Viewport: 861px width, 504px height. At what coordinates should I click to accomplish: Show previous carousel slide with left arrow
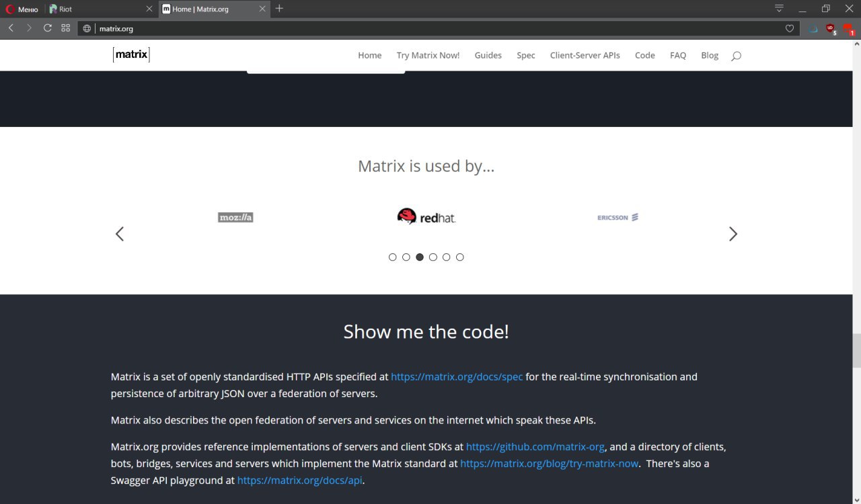(120, 234)
